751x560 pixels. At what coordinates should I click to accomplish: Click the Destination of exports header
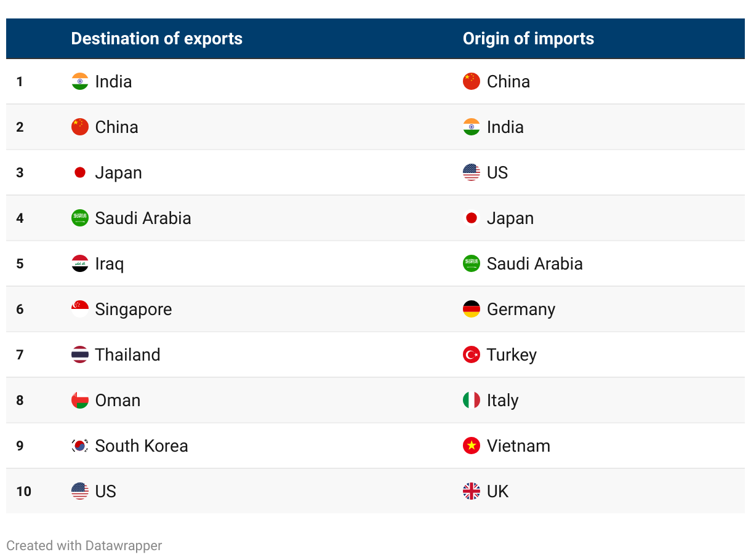tap(157, 39)
